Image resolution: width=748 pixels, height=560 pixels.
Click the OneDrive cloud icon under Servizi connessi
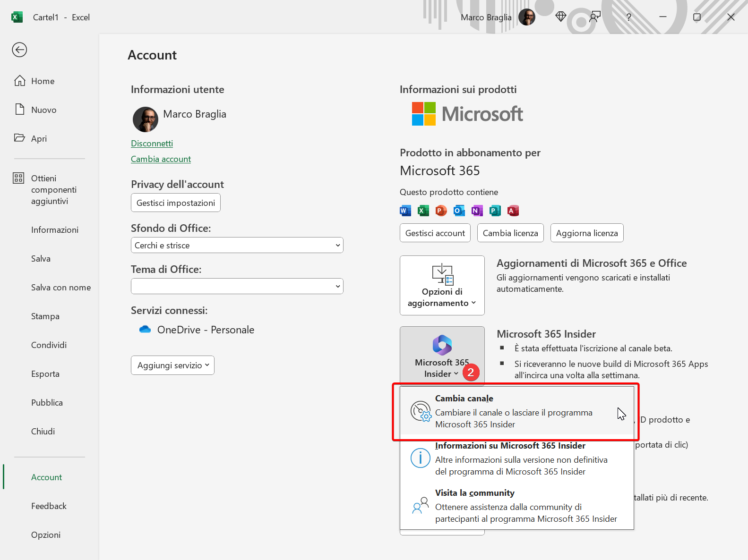click(145, 329)
